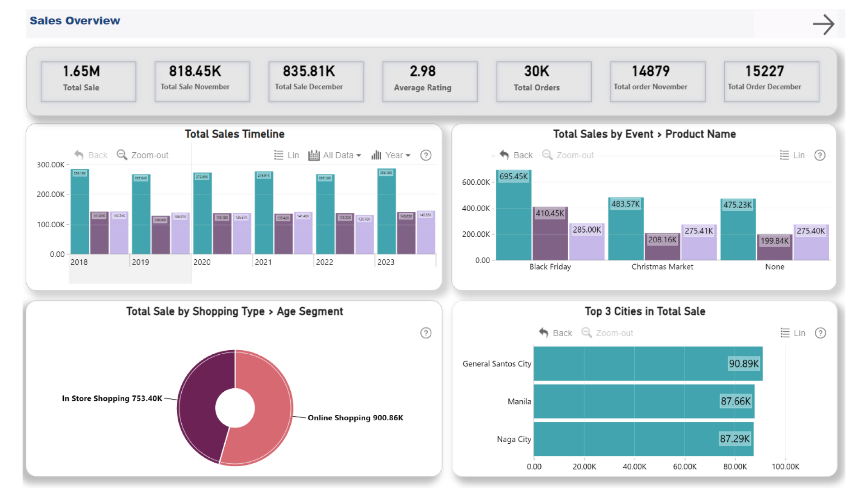Click the None event 475.23K bar
The width and height of the screenshot is (868, 488).
738,230
